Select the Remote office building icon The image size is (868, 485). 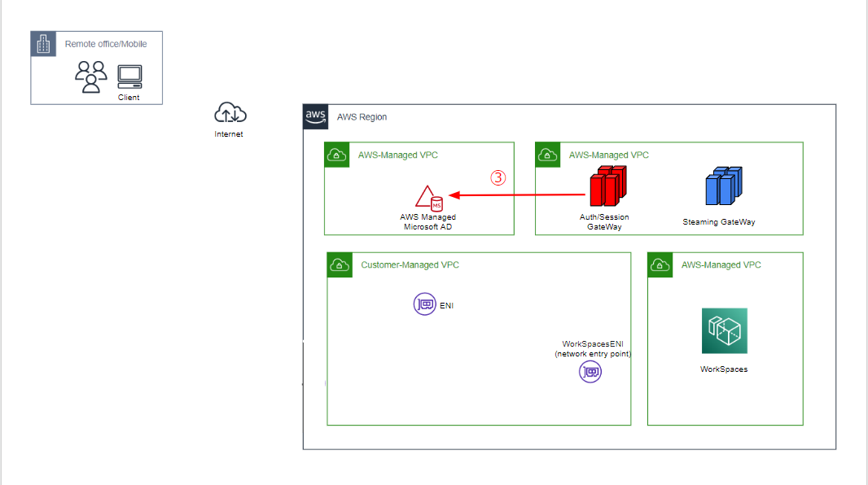[x=43, y=44]
